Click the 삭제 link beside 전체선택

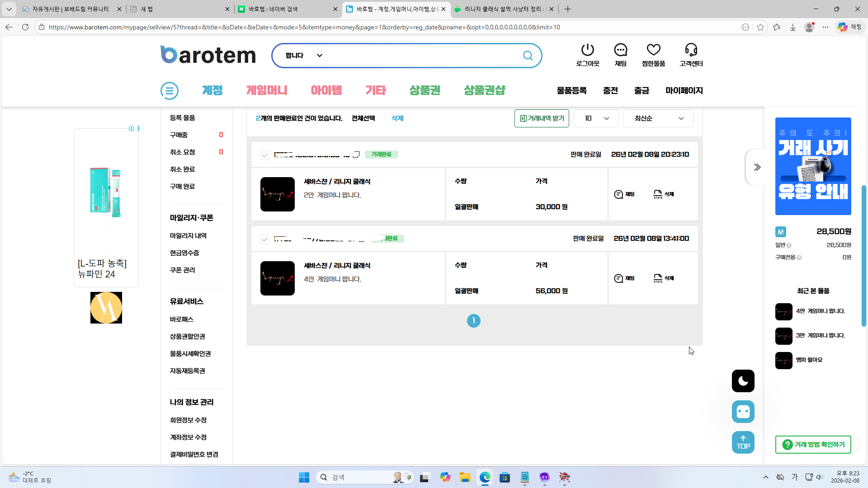point(397,118)
